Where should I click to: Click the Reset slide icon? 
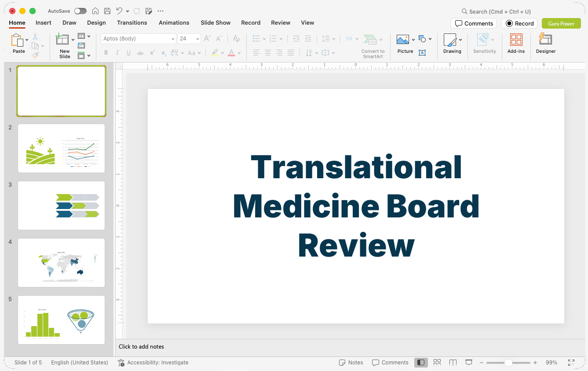(x=81, y=45)
